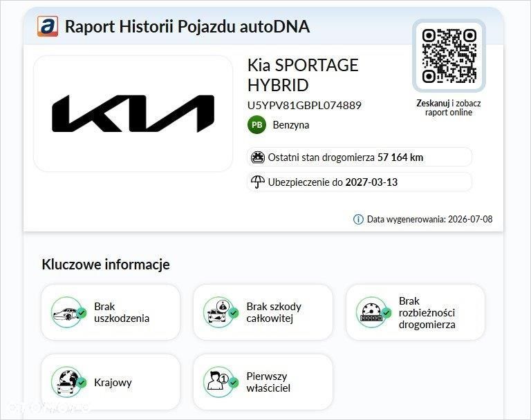Click the Kia brand logo image
Screen dimensions: 531x420
(x=133, y=114)
